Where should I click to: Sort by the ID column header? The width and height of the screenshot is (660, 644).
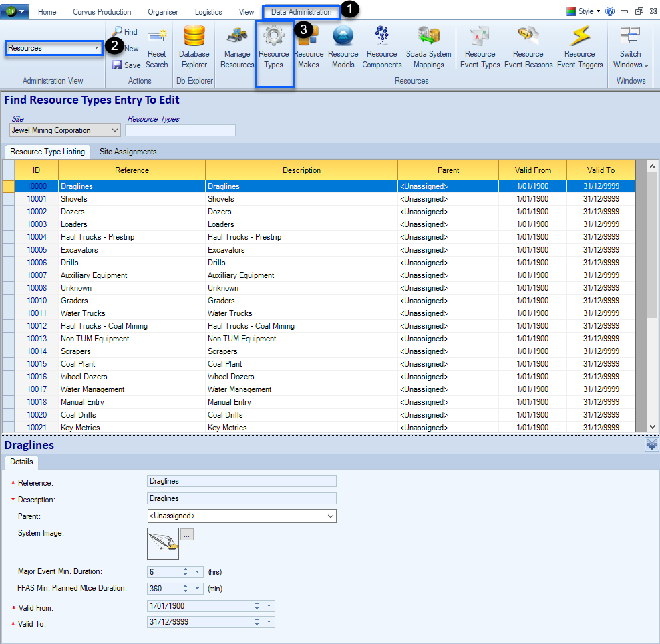(x=37, y=170)
